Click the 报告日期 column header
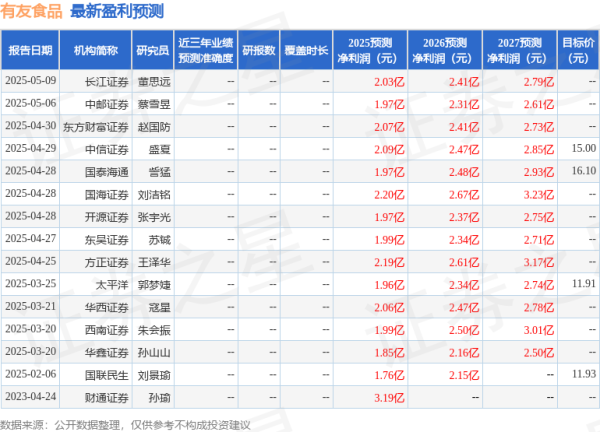 click(x=30, y=50)
